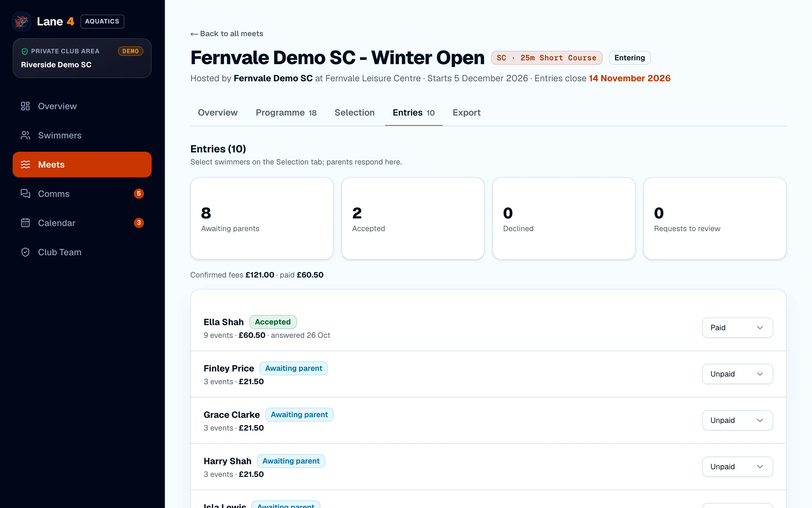Click the Swimmers people icon
This screenshot has width=812, height=508.
pos(25,135)
